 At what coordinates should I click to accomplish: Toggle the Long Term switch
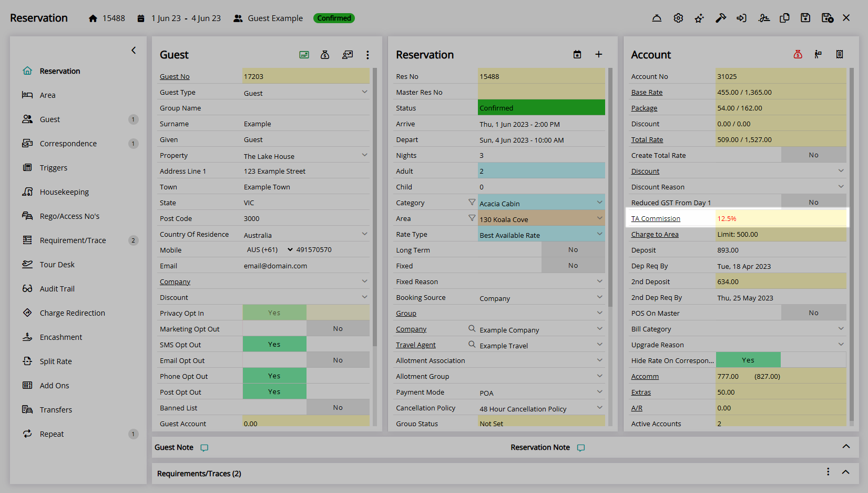[573, 250]
